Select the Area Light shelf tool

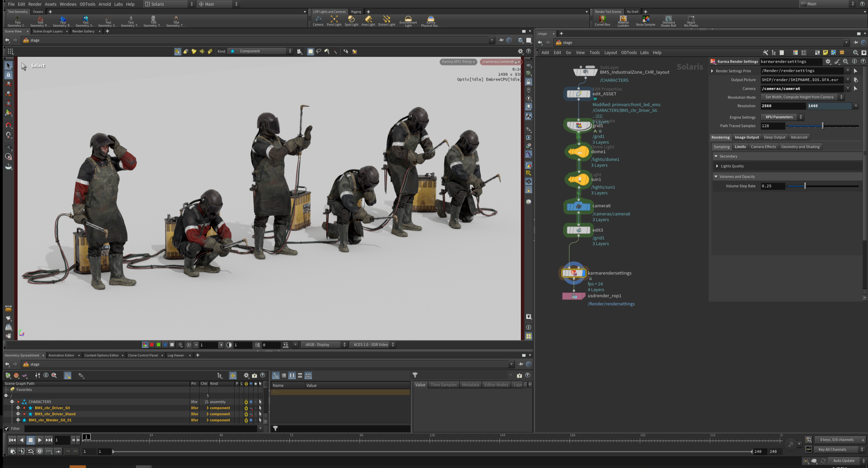[368, 20]
